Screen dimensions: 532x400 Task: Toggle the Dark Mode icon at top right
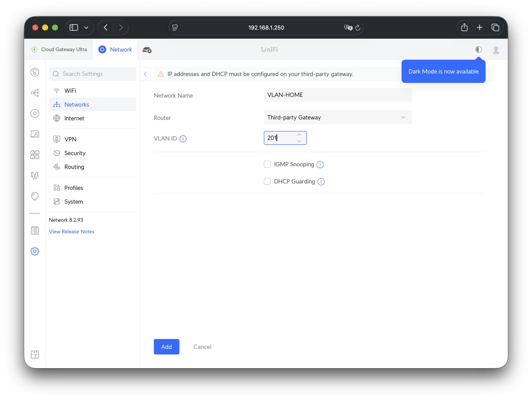pos(478,50)
